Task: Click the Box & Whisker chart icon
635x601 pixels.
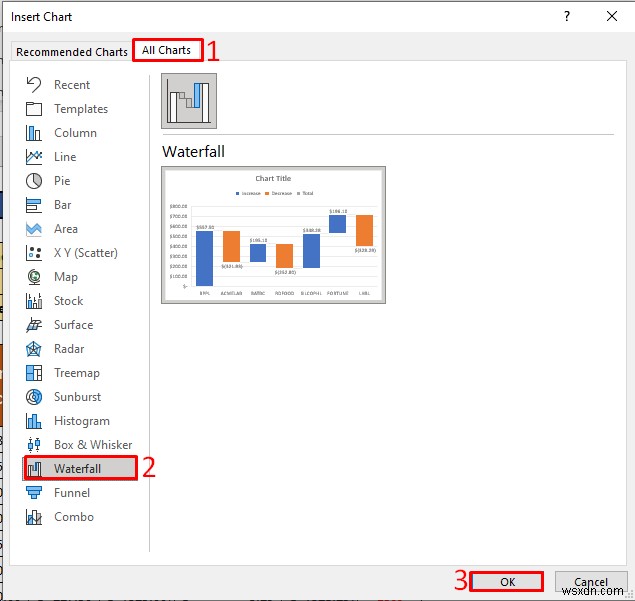Action: click(34, 445)
